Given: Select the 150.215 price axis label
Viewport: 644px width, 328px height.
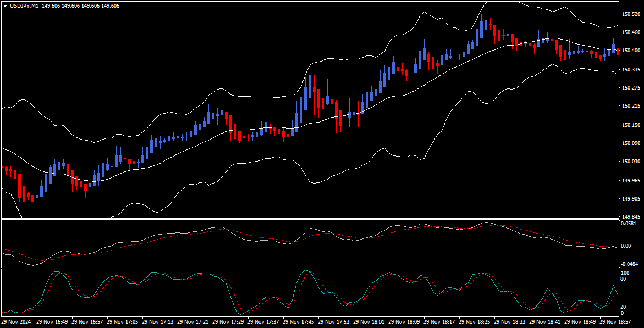Looking at the screenshot, I should pos(631,107).
